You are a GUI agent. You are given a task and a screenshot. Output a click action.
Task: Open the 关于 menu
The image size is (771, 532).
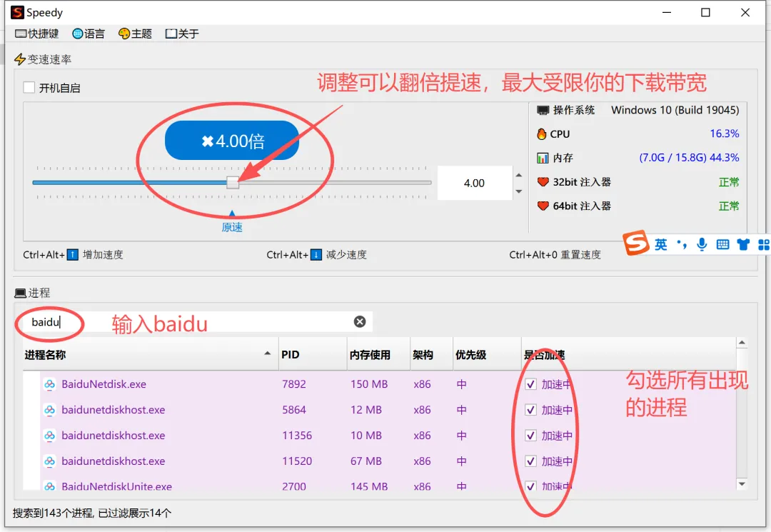coord(182,34)
